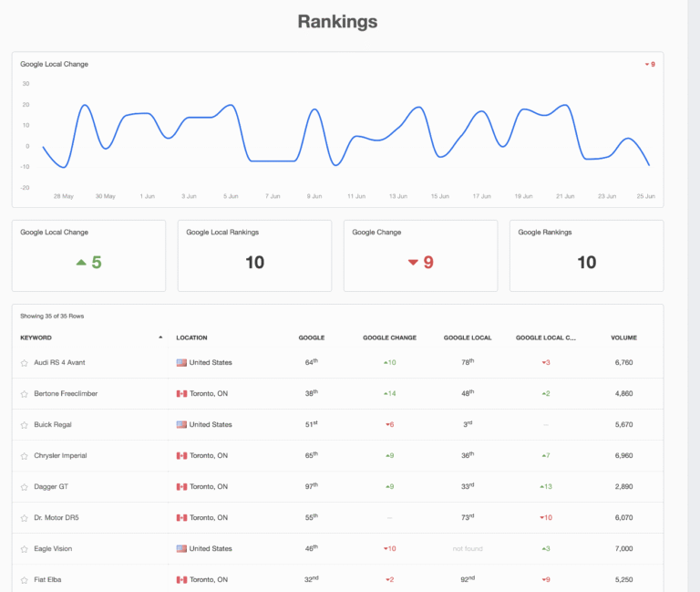700x592 pixels.
Task: Sort table by Location column header
Action: tap(191, 338)
